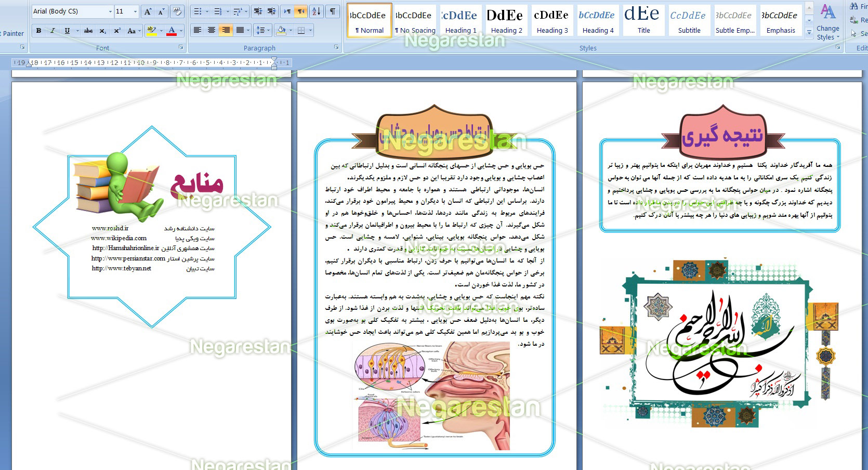Click the Change Styles button
Image resolution: width=868 pixels, height=470 pixels.
[x=827, y=23]
